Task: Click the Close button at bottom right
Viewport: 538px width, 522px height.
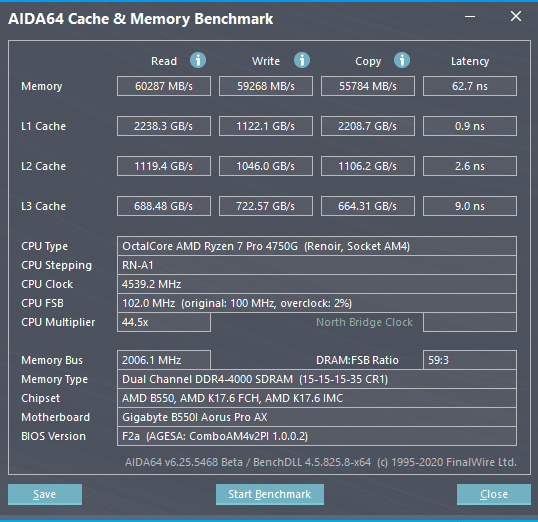Action: tap(494, 494)
